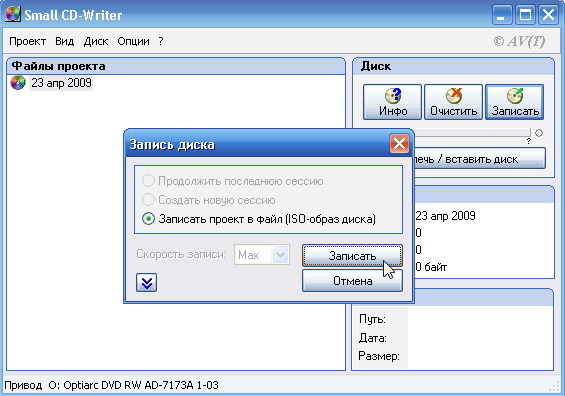Open the ? help menu
This screenshot has height=396, width=565.
pos(161,41)
